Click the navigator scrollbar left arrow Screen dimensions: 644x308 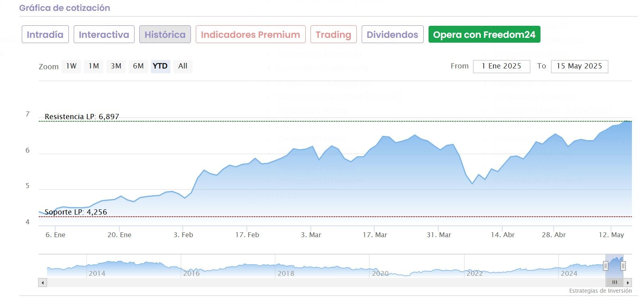tap(43, 283)
